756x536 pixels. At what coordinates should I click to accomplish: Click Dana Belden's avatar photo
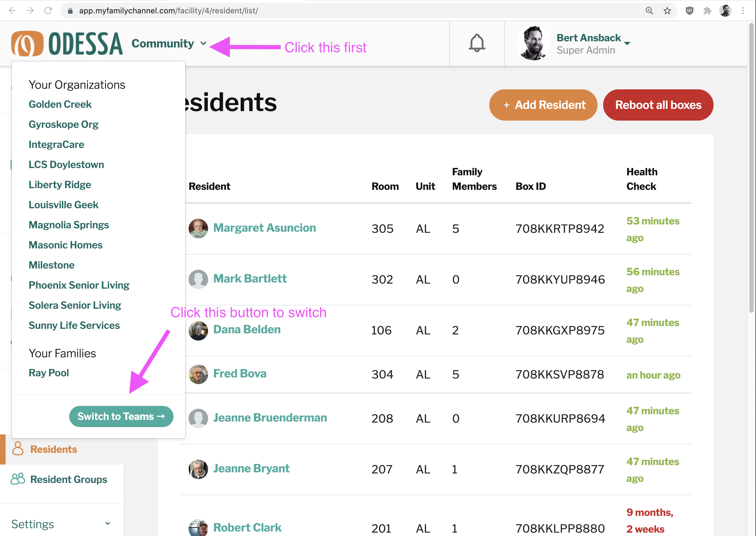click(x=198, y=330)
